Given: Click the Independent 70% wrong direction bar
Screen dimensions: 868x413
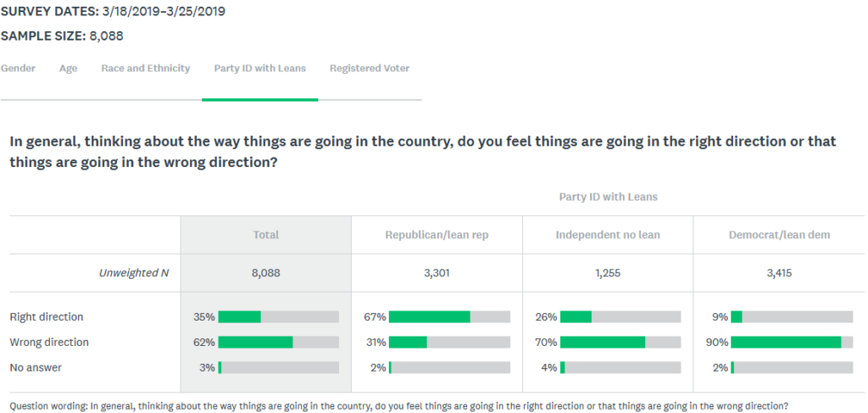Looking at the screenshot, I should coord(620,342).
